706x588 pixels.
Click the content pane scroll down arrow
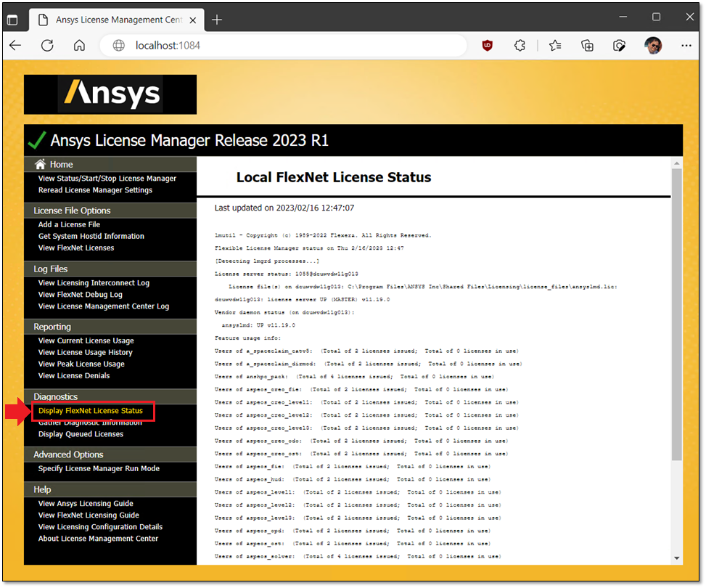677,558
